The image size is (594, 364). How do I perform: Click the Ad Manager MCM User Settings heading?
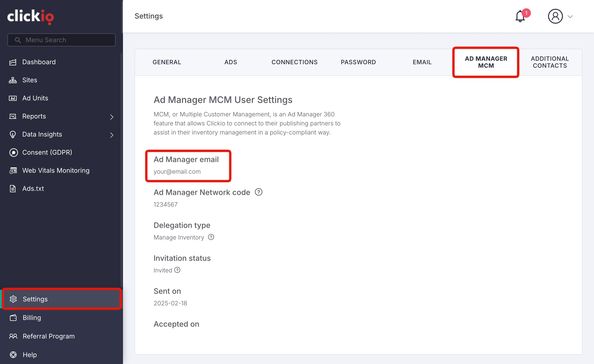coord(223,100)
